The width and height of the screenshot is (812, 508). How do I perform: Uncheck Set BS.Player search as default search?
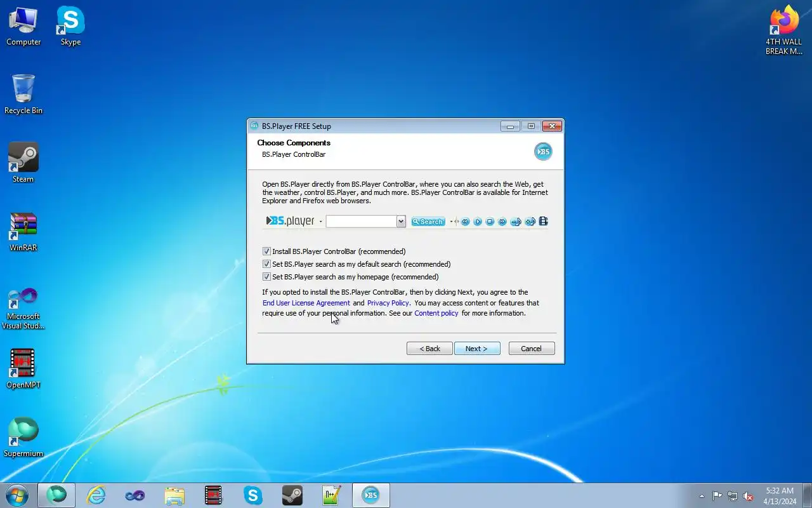pos(266,264)
